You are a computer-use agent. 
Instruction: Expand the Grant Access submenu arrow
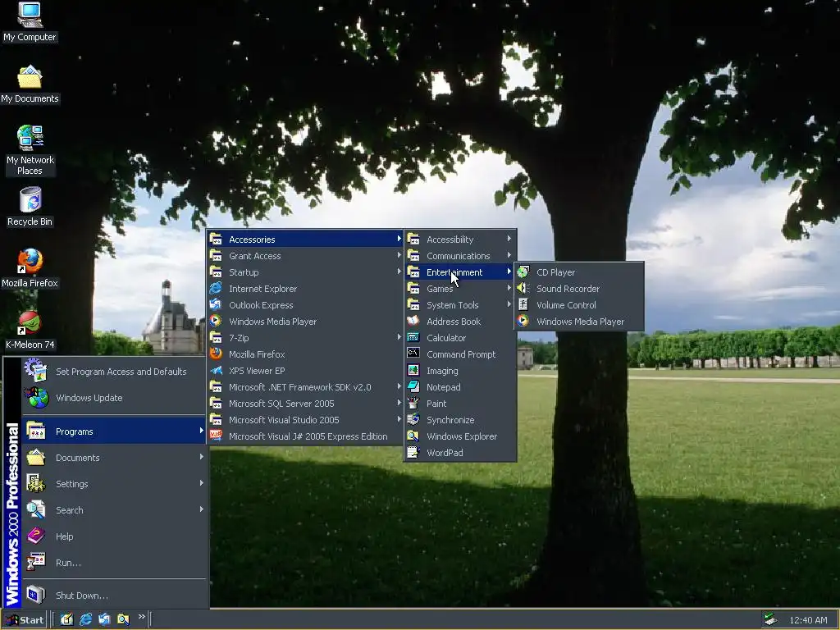(399, 256)
